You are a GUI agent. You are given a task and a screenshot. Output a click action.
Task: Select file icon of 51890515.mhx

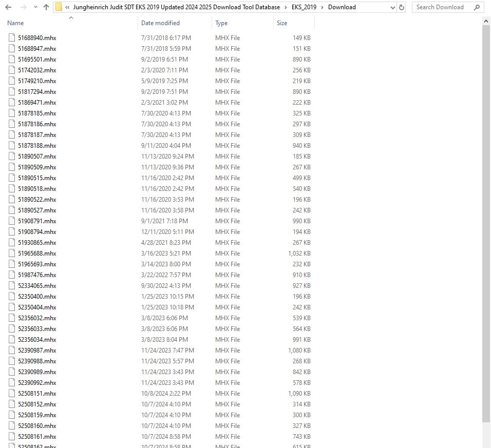(12, 178)
